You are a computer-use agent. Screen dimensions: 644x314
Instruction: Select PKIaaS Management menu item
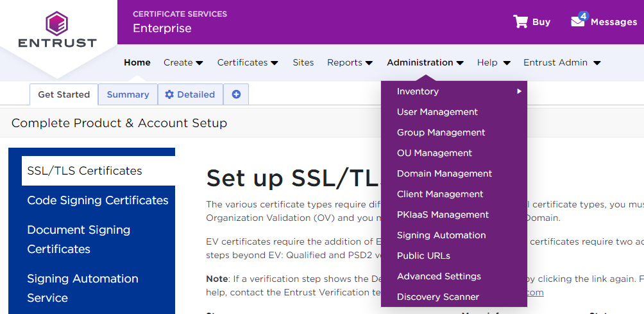[443, 214]
